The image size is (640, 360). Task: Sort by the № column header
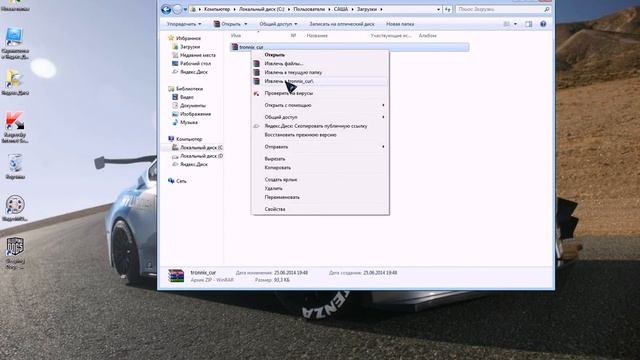click(x=293, y=36)
